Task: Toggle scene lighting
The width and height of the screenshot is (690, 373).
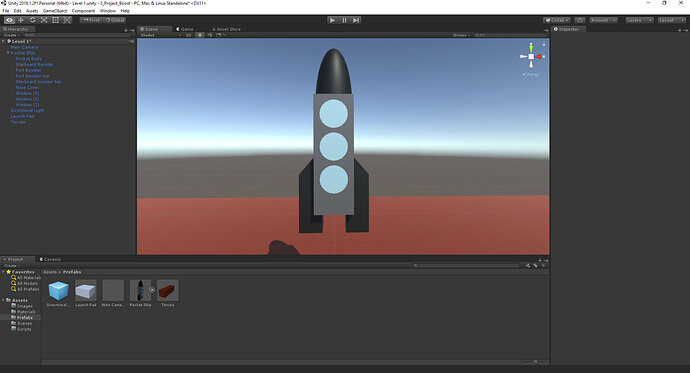Action: pyautogui.click(x=200, y=35)
